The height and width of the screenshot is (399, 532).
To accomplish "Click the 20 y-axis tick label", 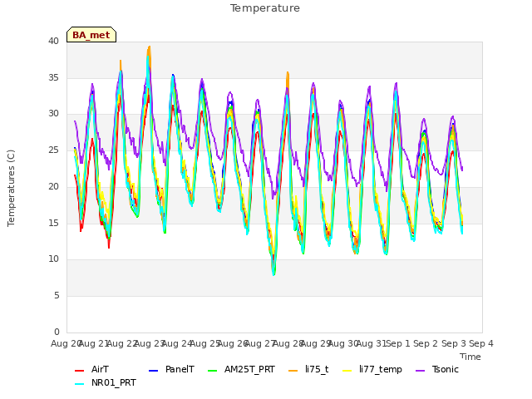I will (x=53, y=186).
